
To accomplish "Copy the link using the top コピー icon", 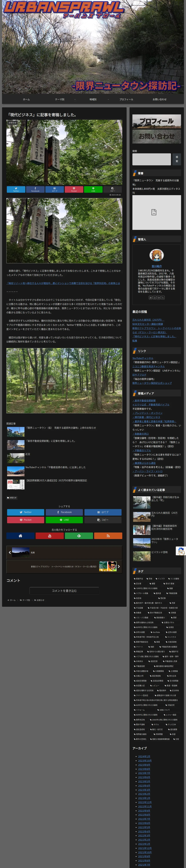I will click(x=112, y=189).
